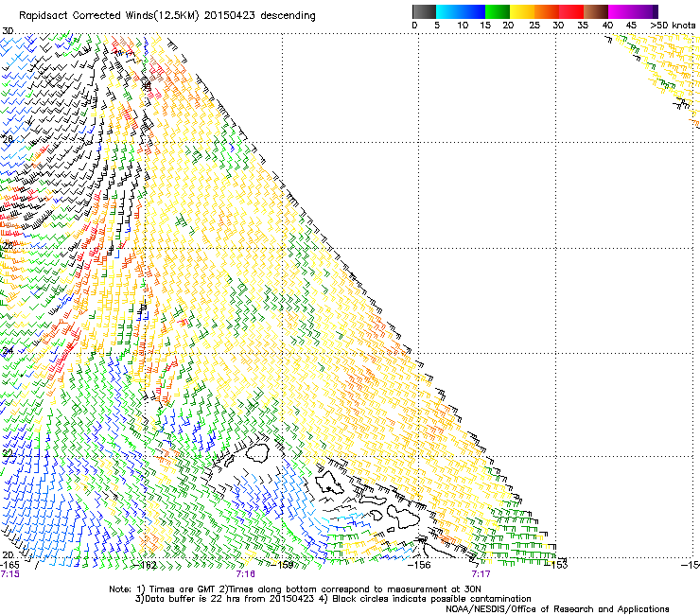The image size is (700, 615).
Task: Click the gray 0-5 knots legend swatch
Action: tap(424, 11)
